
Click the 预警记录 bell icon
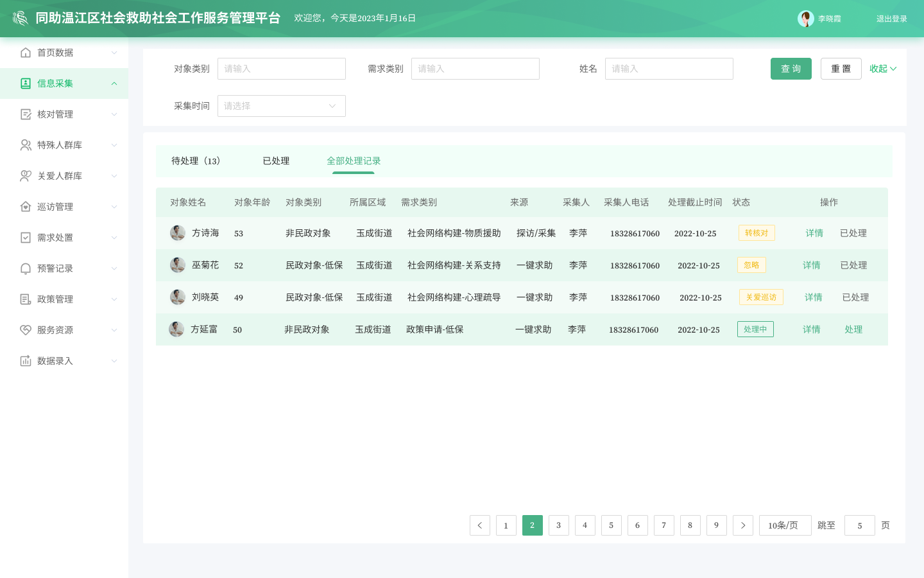pos(26,268)
